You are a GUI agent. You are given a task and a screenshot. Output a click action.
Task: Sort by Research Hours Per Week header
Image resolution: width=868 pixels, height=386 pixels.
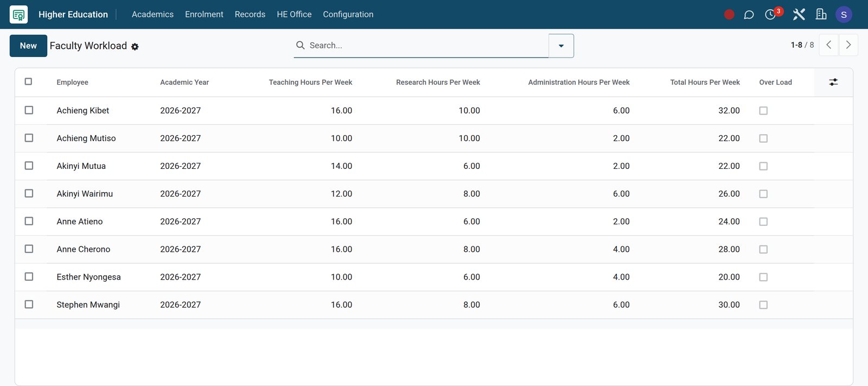[438, 83]
